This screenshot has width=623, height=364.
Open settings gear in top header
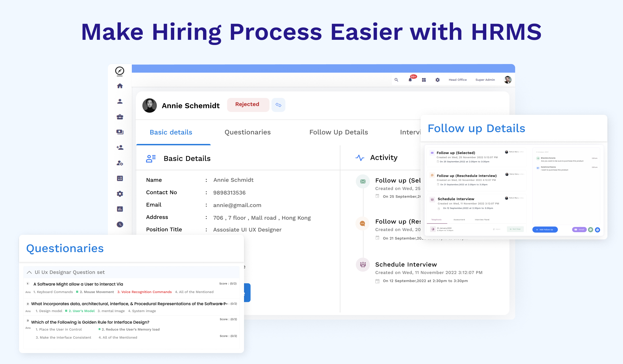[x=438, y=80]
